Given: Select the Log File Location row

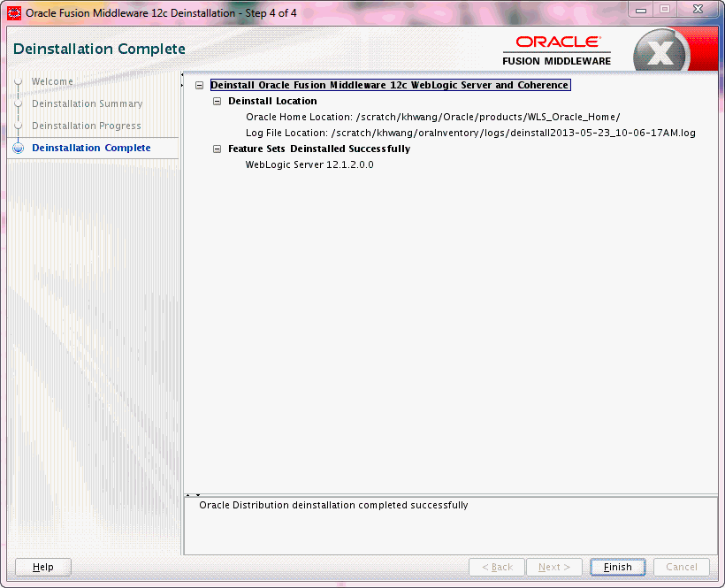Looking at the screenshot, I should 470,134.
